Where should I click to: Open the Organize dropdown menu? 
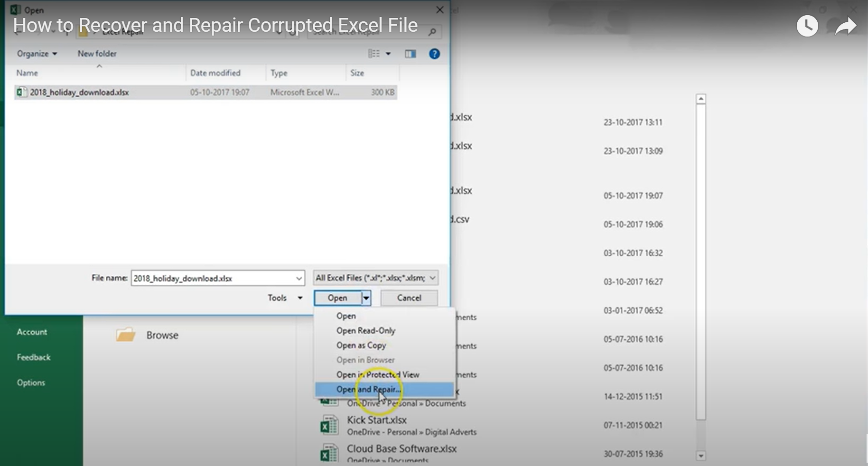(37, 54)
